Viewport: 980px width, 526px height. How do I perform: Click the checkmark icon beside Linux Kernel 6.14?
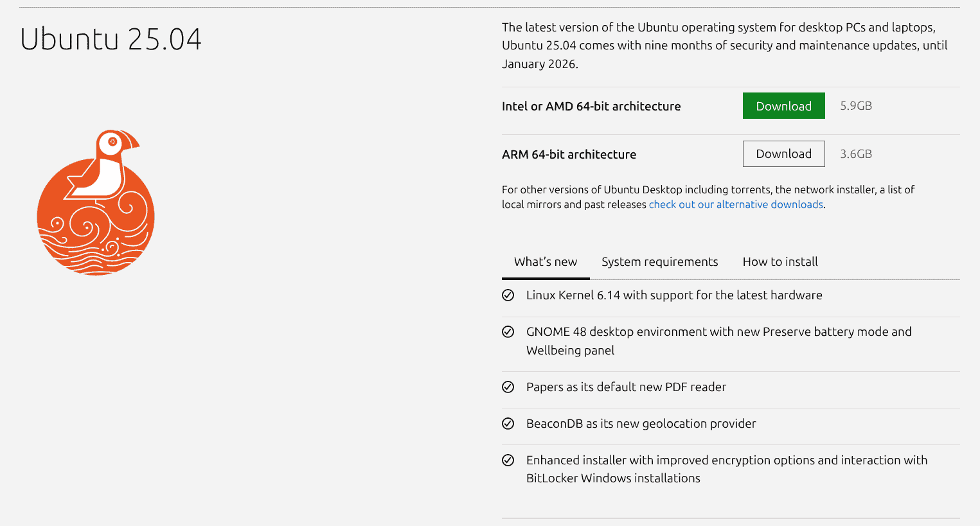(508, 295)
